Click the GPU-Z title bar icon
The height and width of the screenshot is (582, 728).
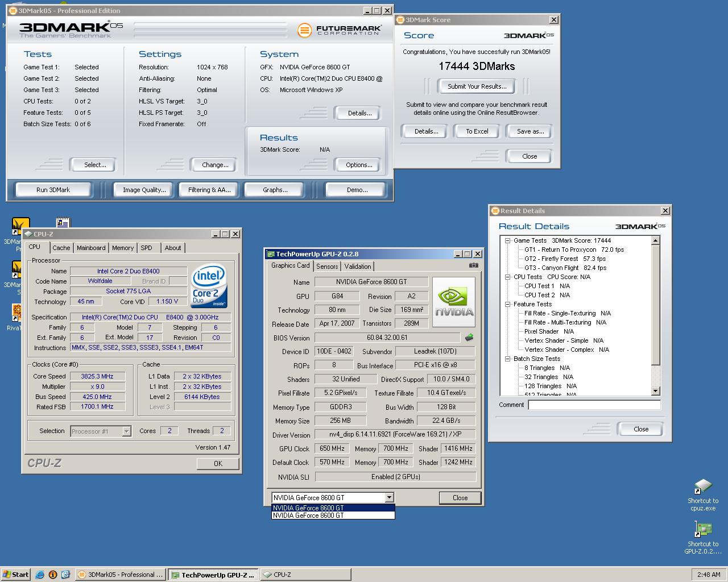coord(271,254)
